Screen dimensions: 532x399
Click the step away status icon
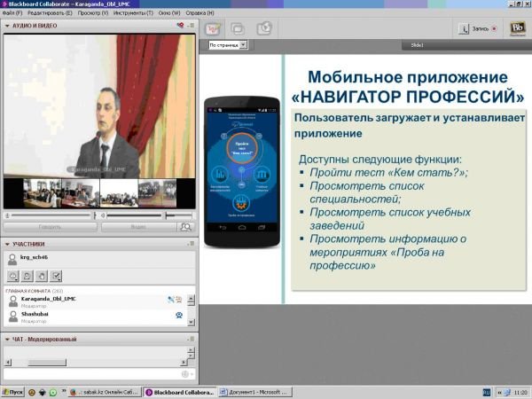pyautogui.click(x=27, y=276)
